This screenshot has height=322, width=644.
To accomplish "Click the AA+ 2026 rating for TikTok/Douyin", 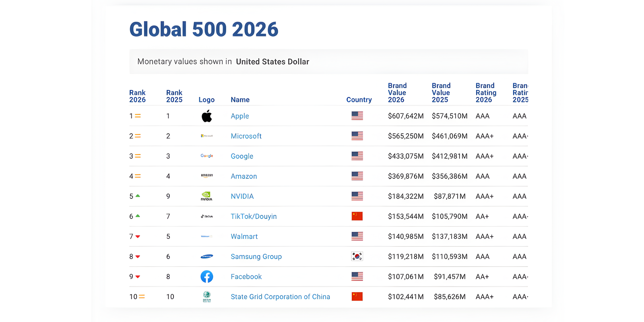I will coord(482,217).
